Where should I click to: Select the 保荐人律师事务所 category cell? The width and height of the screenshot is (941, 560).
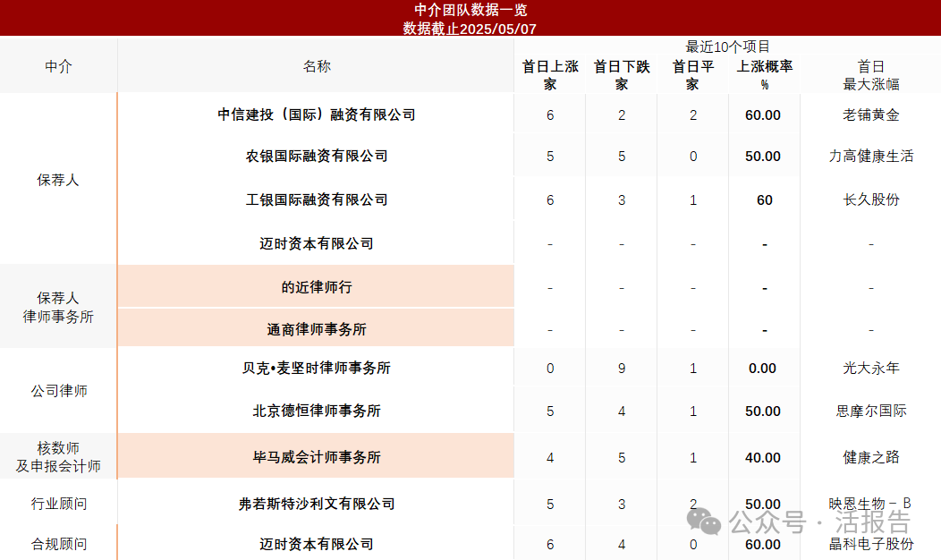pos(58,308)
